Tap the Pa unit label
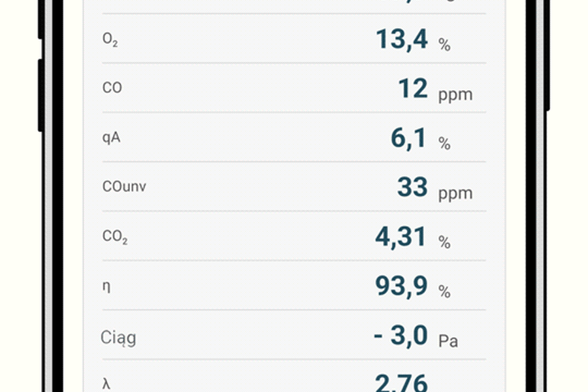 448,342
